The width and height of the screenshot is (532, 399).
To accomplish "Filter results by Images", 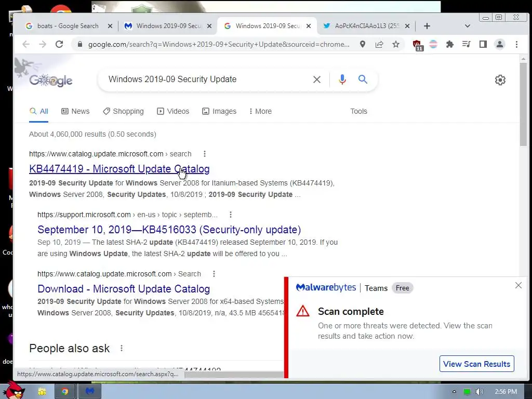I will [219, 111].
